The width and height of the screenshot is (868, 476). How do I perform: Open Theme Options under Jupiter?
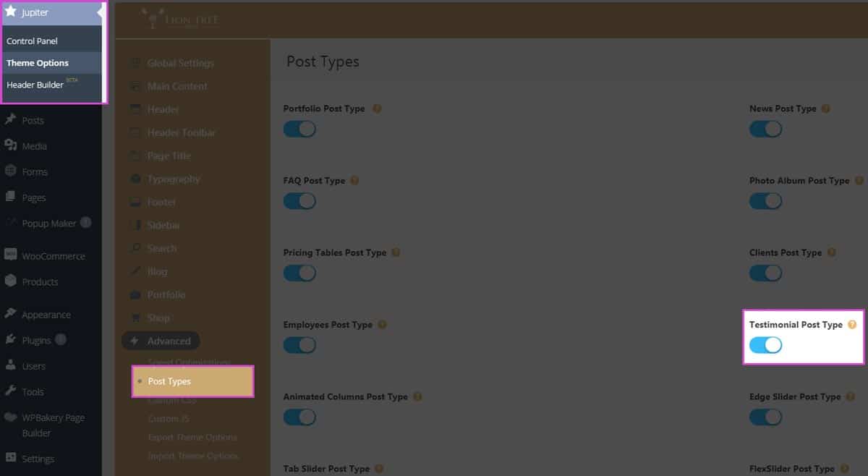point(38,63)
